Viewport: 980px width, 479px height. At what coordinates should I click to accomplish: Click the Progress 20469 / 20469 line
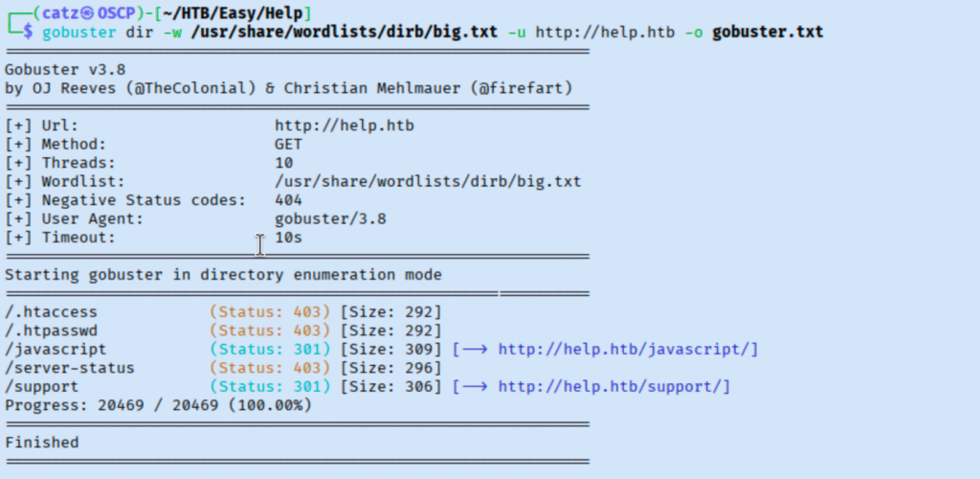(158, 404)
